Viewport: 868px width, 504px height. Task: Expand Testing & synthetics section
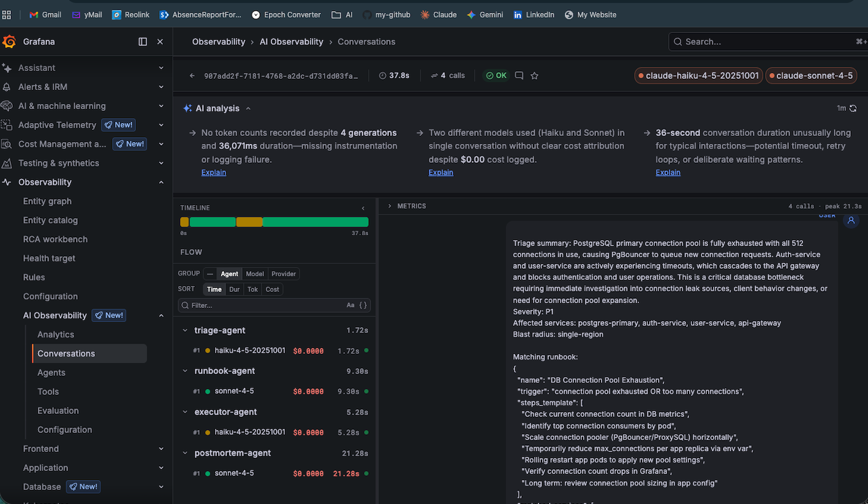click(x=161, y=163)
